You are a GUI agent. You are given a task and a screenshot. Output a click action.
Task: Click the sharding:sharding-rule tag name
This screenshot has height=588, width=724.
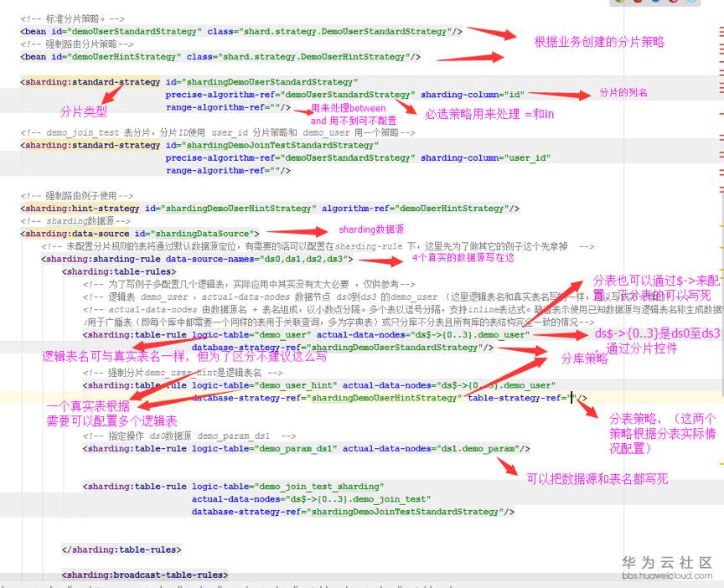click(x=103, y=259)
